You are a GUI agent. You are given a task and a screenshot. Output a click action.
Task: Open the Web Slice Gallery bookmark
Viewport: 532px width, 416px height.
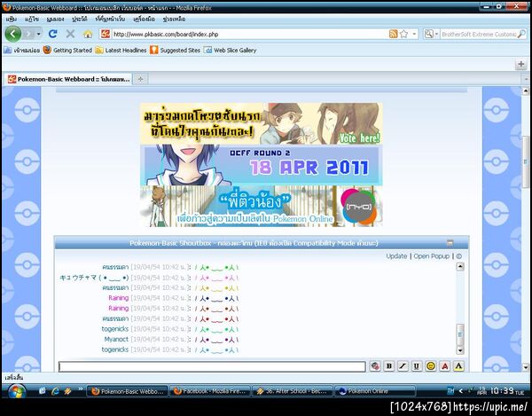[230, 51]
